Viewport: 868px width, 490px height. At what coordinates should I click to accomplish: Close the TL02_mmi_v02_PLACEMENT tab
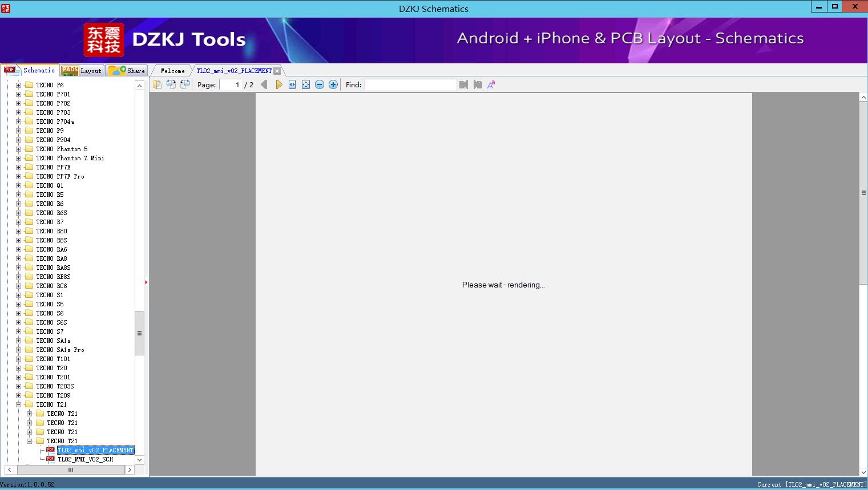click(277, 71)
